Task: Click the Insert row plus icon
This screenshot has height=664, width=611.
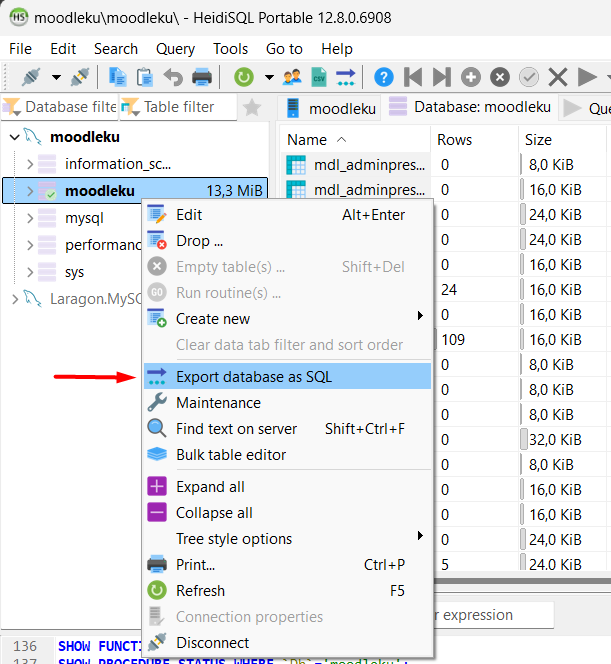Action: (471, 77)
